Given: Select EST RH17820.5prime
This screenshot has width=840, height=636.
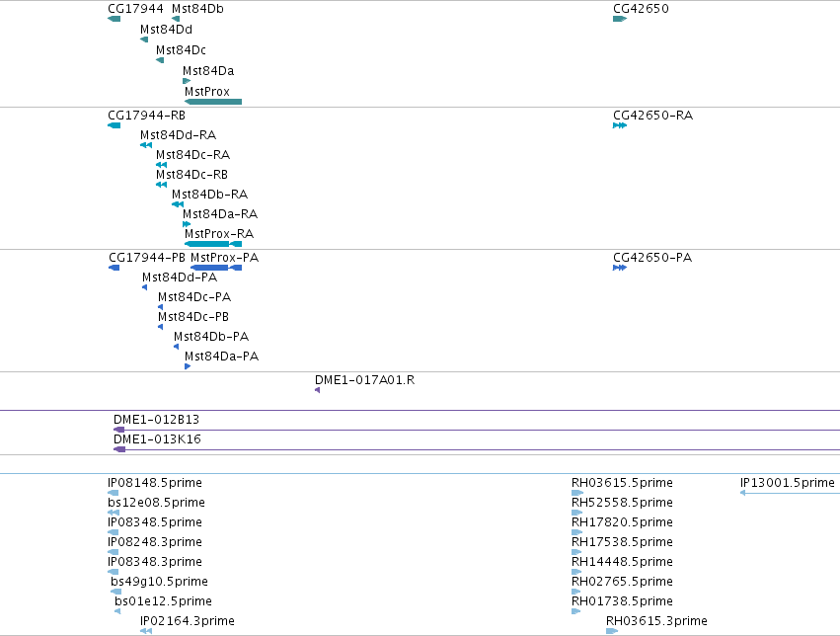Looking at the screenshot, I should pos(622,522).
